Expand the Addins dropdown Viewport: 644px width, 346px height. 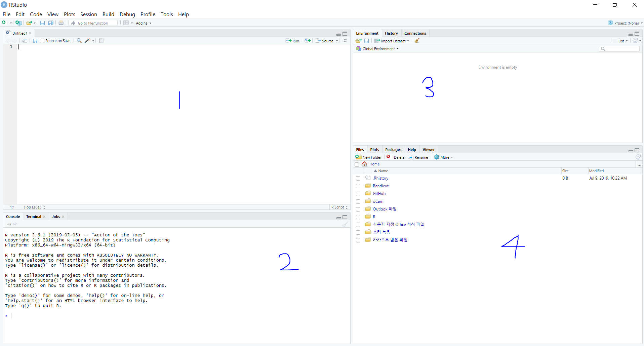pyautogui.click(x=144, y=23)
